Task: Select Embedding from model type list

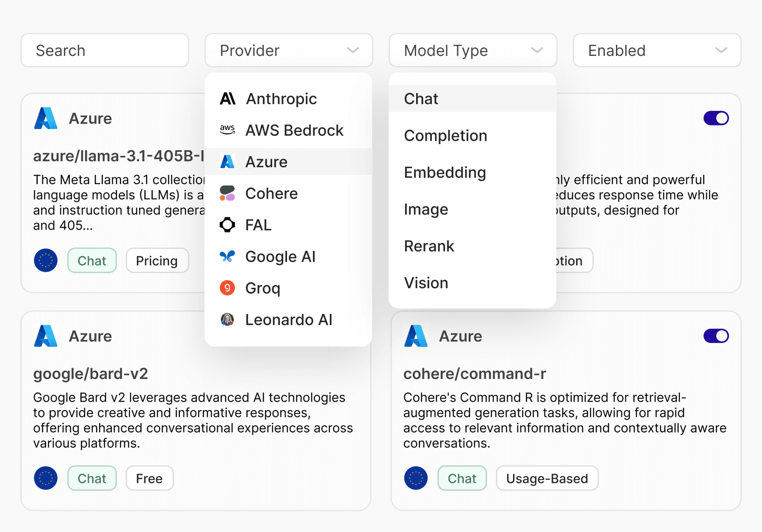Action: 445,173
